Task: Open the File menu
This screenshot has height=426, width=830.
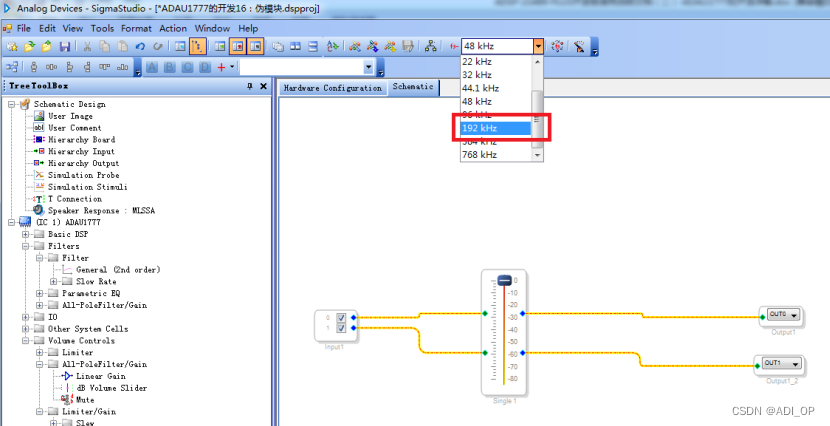Action: click(24, 29)
